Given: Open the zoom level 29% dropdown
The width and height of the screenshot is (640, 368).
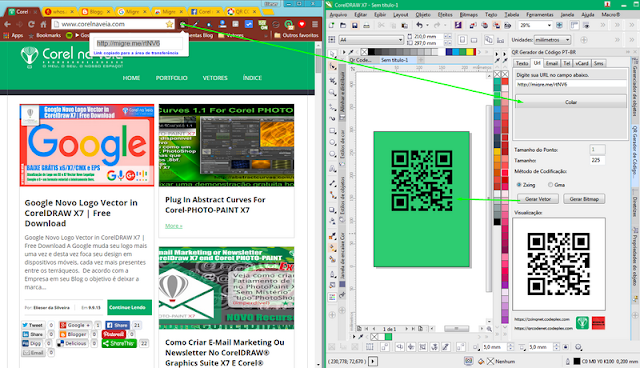Looking at the screenshot, I should pos(535,25).
